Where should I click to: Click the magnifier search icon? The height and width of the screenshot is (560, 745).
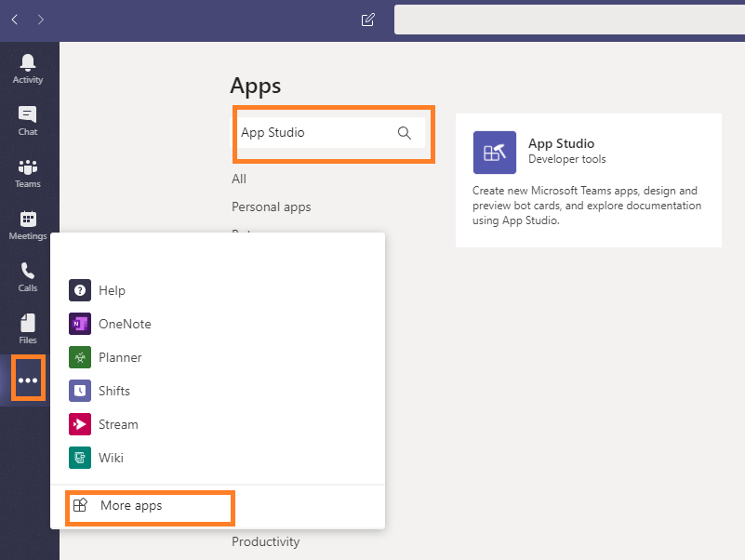coord(405,133)
